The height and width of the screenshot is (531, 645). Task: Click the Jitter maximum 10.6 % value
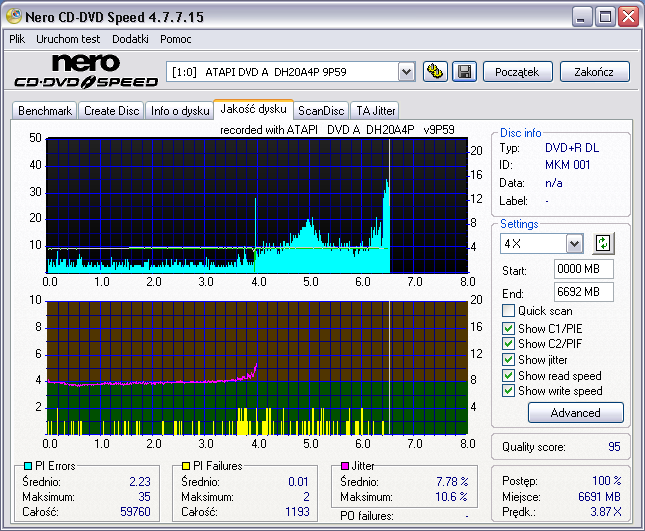[x=451, y=497]
